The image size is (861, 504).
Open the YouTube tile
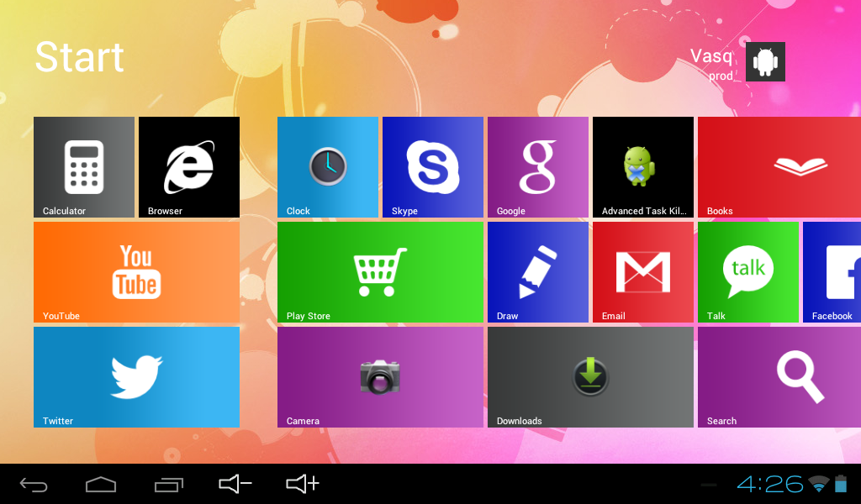(136, 272)
